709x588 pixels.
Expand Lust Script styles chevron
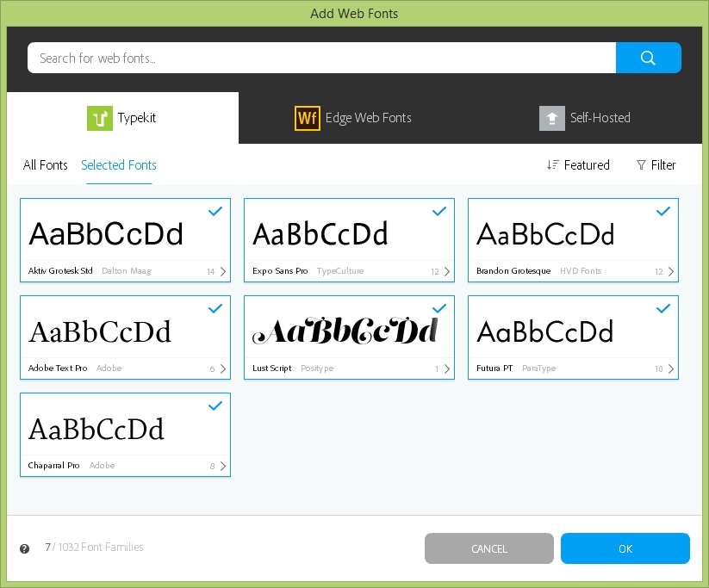[447, 368]
